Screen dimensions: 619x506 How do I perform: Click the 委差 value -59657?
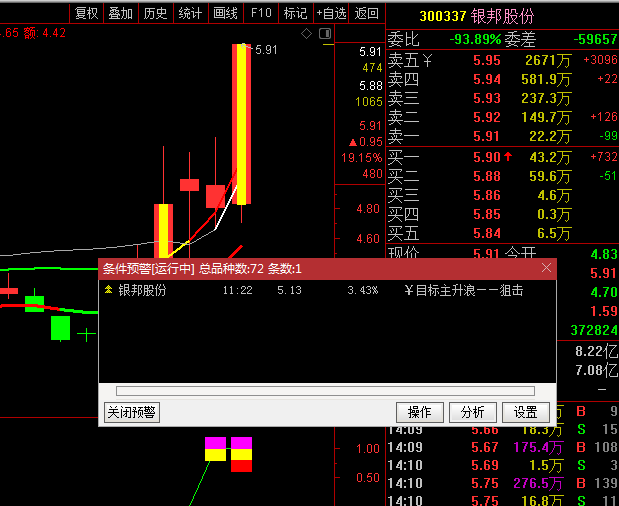[595, 39]
